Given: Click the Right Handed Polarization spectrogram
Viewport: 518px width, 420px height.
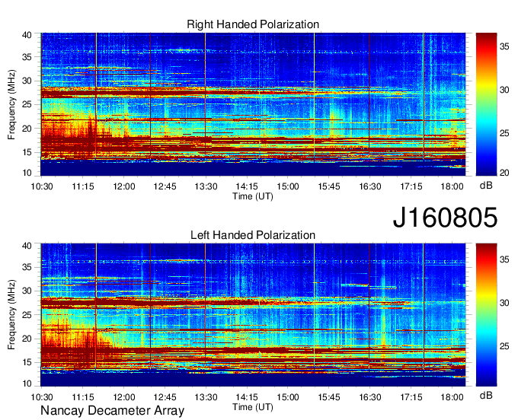Looking at the screenshot, I should point(253,104).
